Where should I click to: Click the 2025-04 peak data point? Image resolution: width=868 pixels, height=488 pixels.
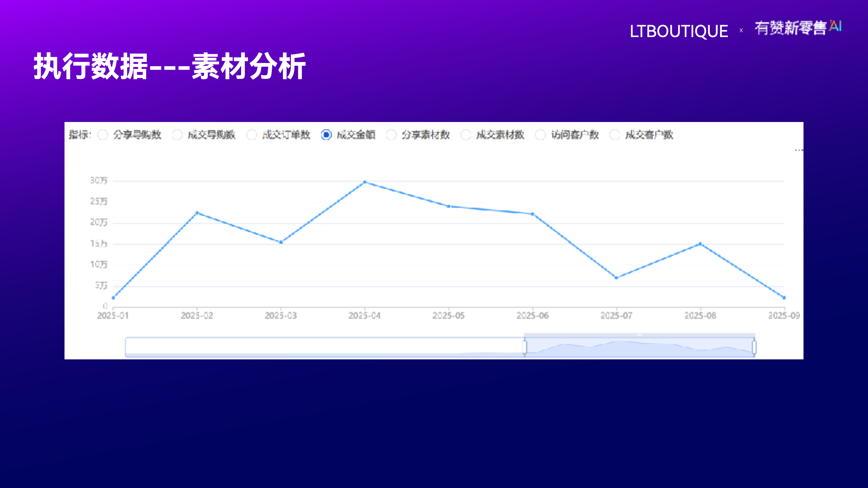(x=365, y=182)
